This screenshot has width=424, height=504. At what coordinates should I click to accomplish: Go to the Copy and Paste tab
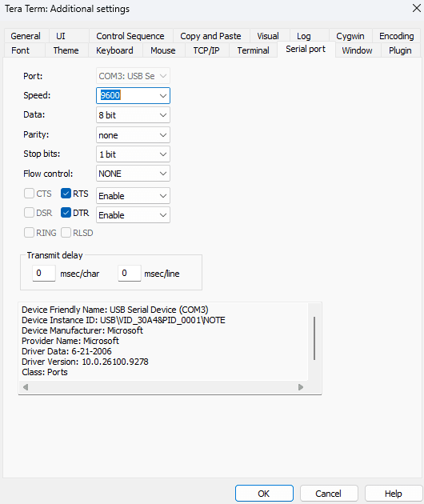pos(210,36)
